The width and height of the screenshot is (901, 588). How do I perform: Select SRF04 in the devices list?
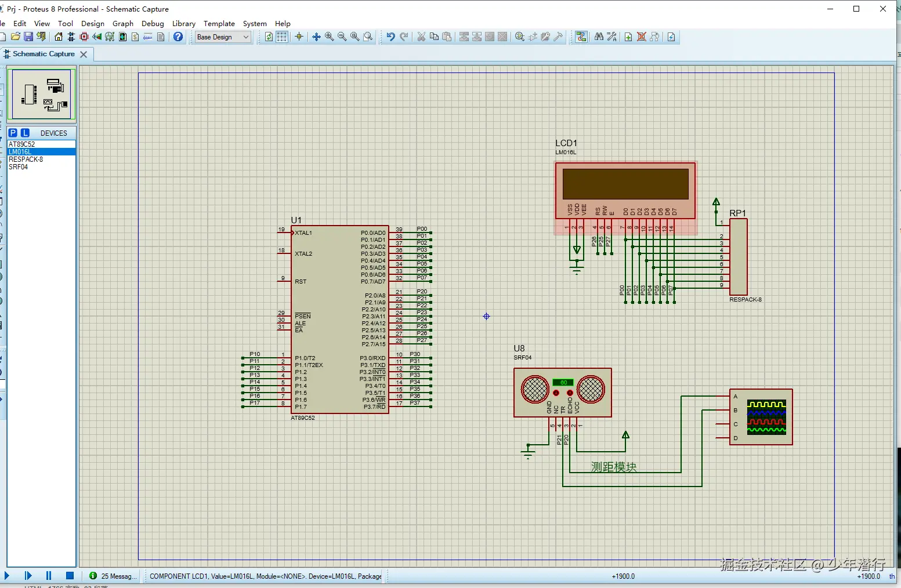tap(19, 167)
